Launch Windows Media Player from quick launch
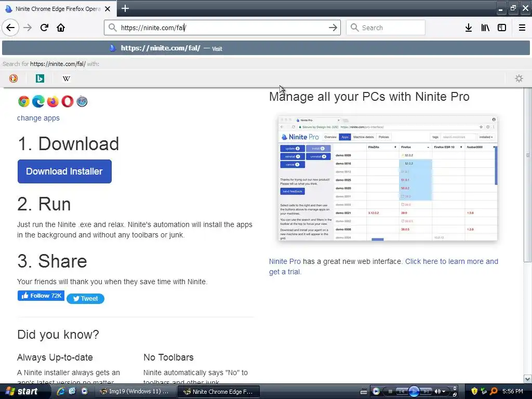The height and width of the screenshot is (399, 532). pyautogui.click(x=85, y=391)
